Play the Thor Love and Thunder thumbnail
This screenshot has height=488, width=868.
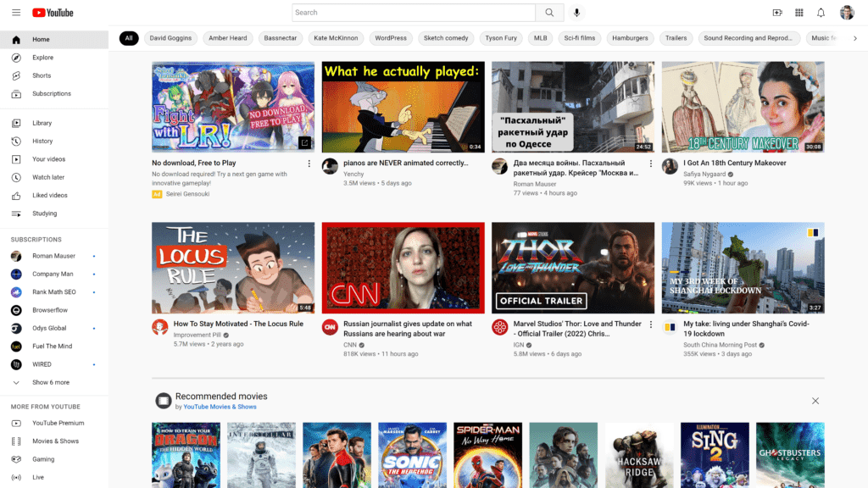click(x=573, y=268)
